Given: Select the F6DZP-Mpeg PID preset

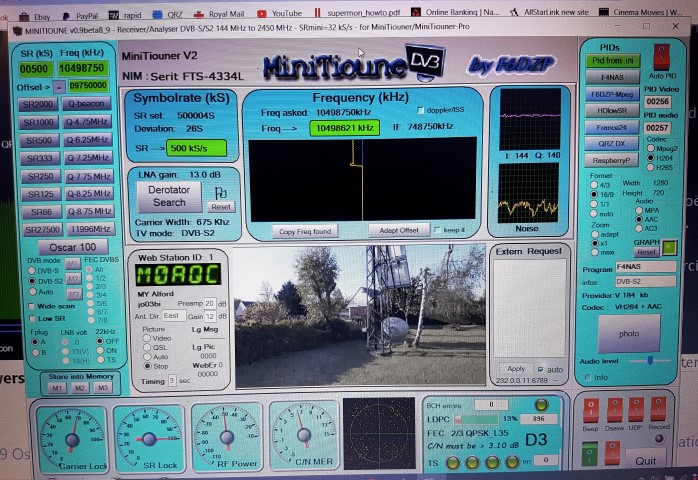Looking at the screenshot, I should pos(612,94).
